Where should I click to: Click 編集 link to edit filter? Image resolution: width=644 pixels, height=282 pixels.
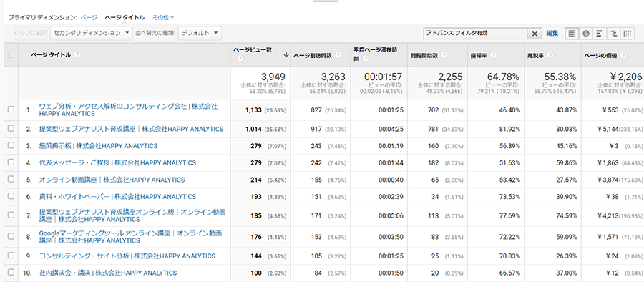coord(552,34)
